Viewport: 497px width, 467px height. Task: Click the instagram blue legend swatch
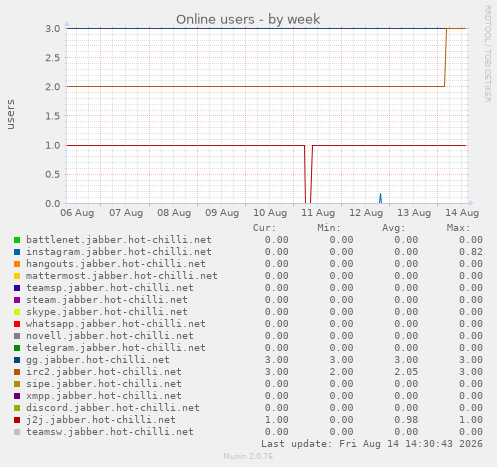[17, 252]
